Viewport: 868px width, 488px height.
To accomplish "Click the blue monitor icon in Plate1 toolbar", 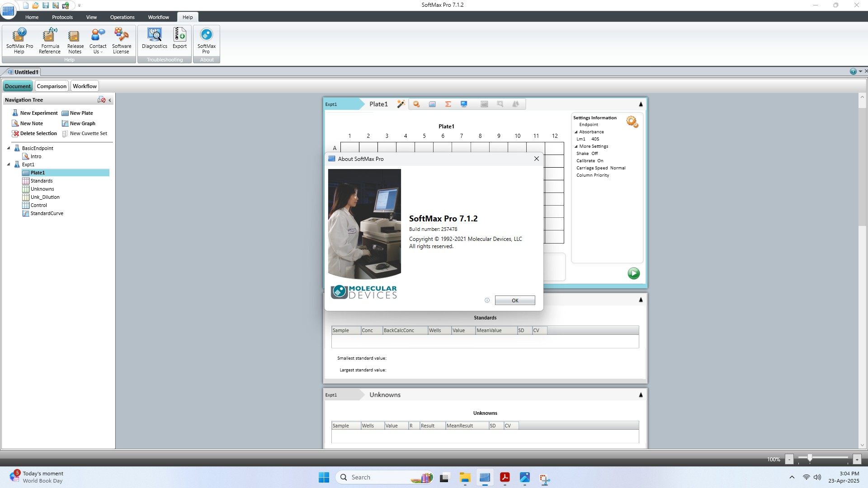I will [464, 104].
